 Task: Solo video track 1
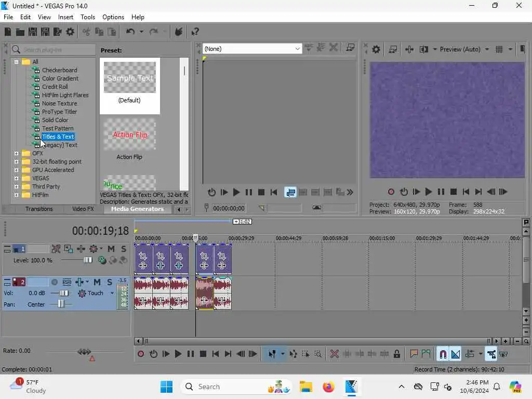click(124, 249)
